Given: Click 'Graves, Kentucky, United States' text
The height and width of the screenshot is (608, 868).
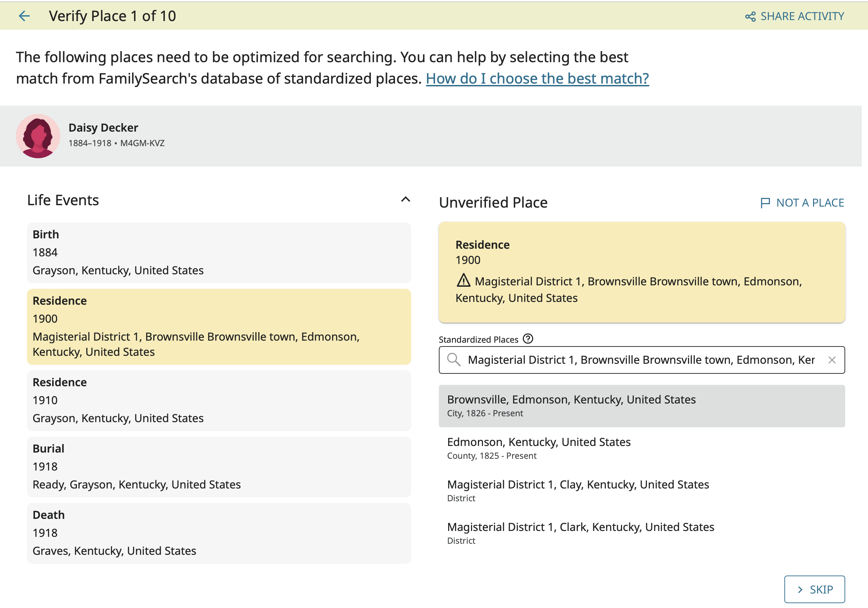Looking at the screenshot, I should pos(114,551).
